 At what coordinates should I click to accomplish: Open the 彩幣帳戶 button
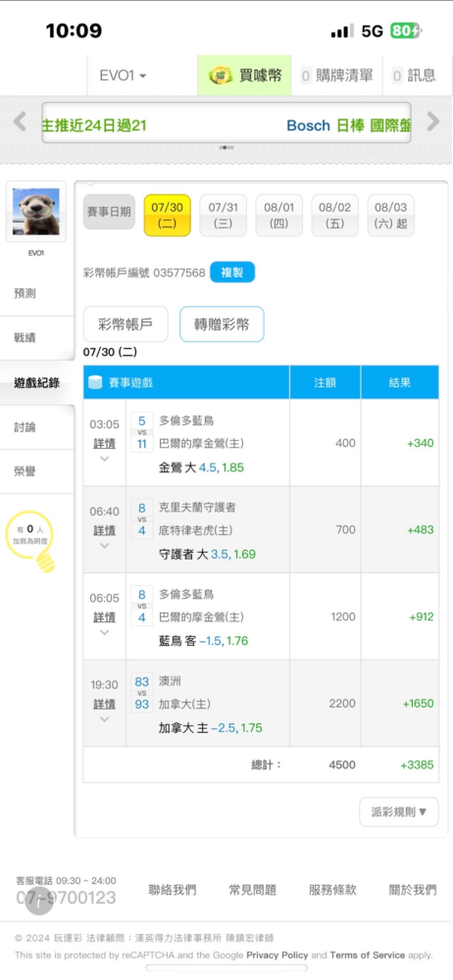coord(126,324)
